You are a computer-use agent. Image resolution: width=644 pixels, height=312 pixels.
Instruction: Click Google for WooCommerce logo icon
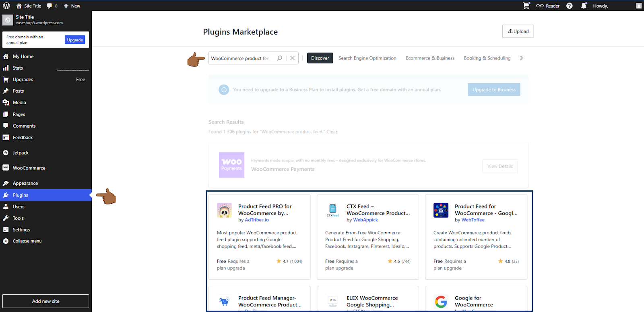(x=441, y=302)
